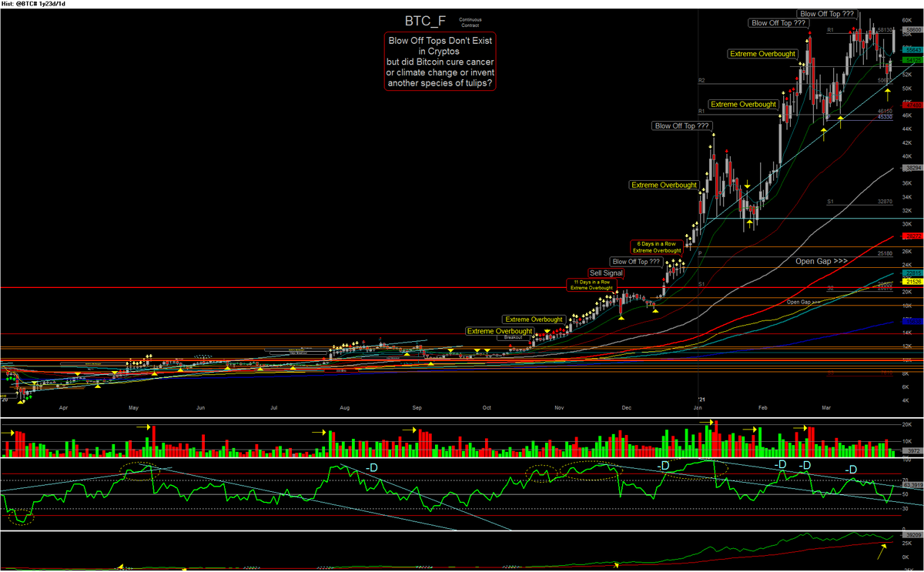
Task: Click the teal 22815 price tag
Action: pyautogui.click(x=912, y=273)
